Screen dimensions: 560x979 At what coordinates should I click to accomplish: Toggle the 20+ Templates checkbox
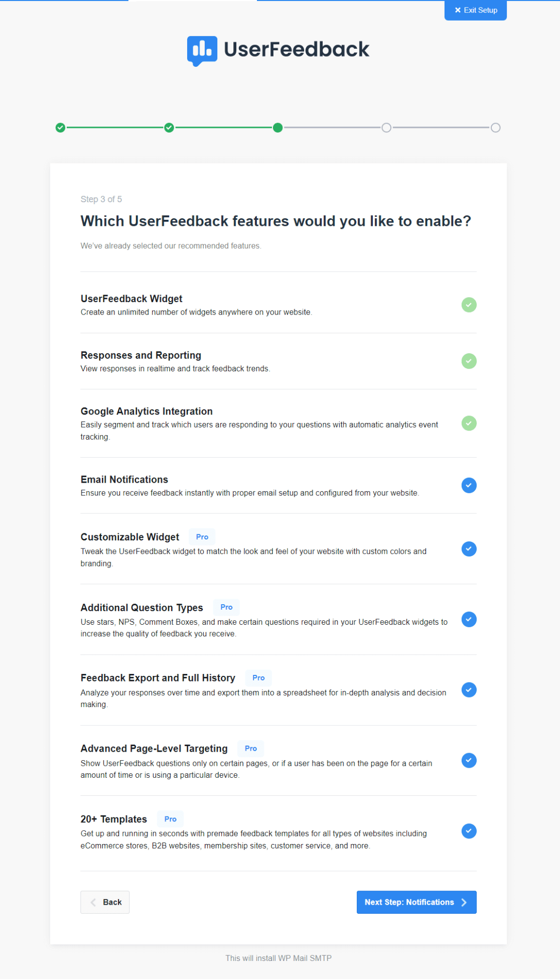[x=469, y=831]
